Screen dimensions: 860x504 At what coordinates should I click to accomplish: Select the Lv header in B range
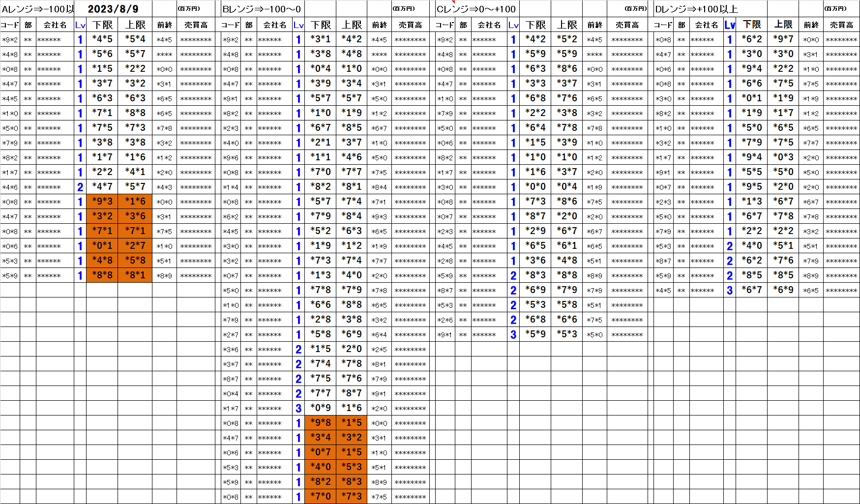pyautogui.click(x=298, y=25)
